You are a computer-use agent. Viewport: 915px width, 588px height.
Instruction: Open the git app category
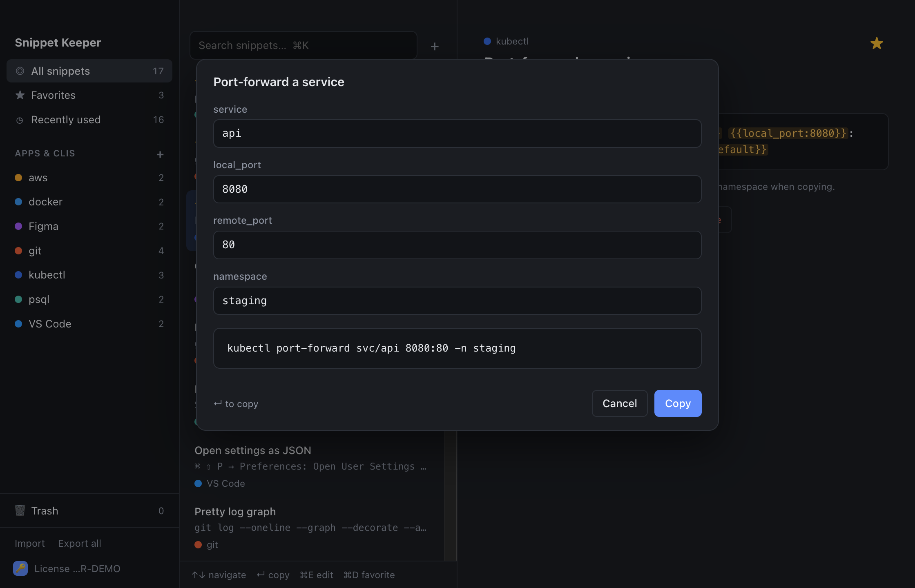89,251
